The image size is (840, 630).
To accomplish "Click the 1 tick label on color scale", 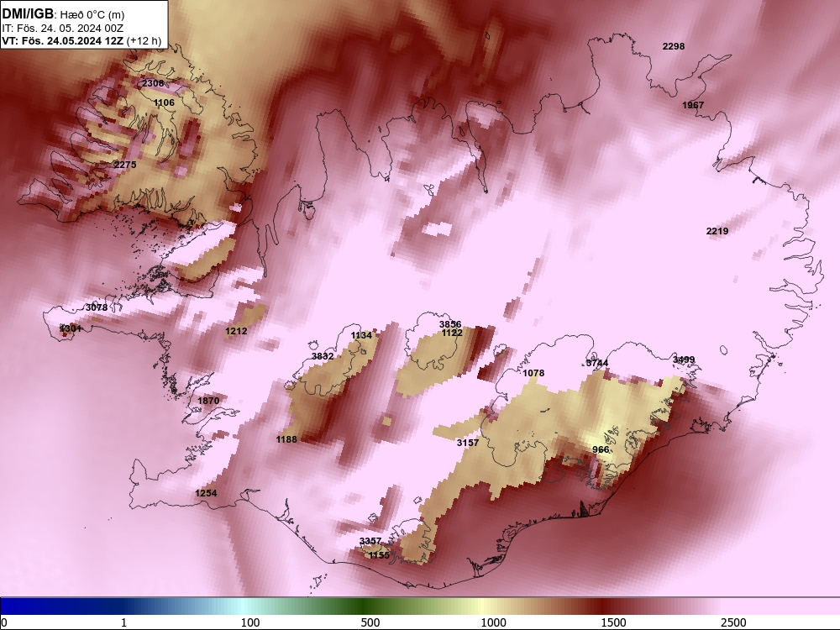I will [123, 622].
